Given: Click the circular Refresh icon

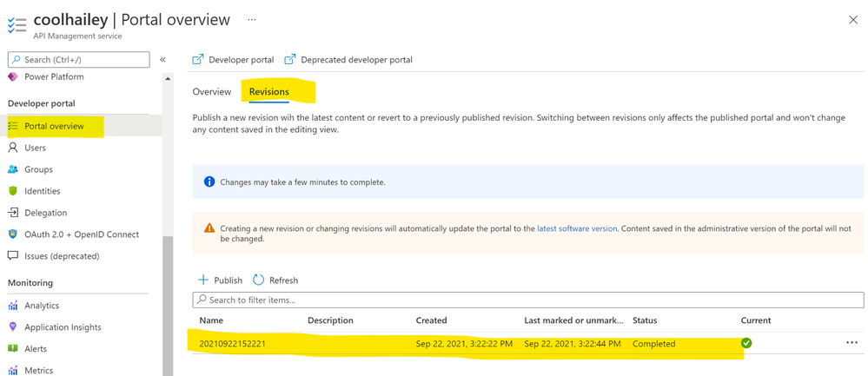Looking at the screenshot, I should (x=259, y=280).
